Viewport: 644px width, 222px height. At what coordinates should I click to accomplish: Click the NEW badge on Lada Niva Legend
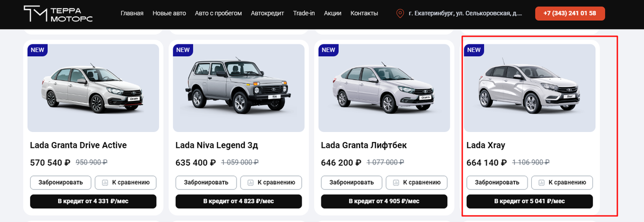(183, 50)
